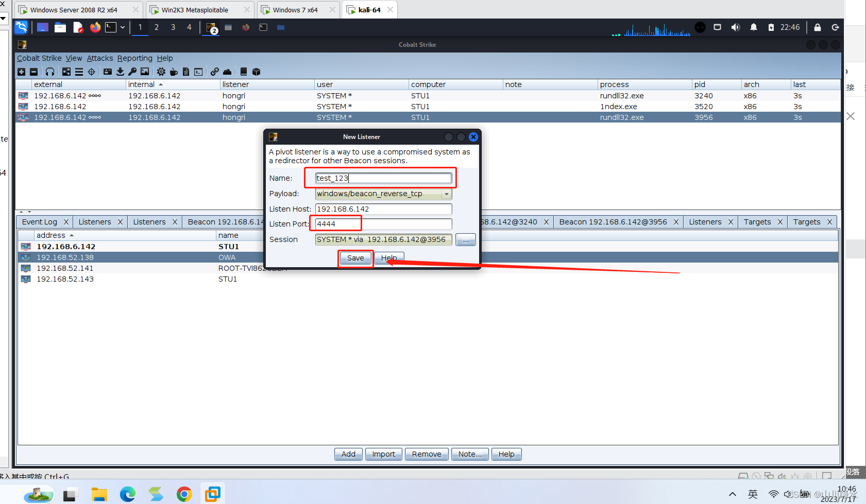The image size is (866, 504).
Task: Click the 22:46 clock in Kali panel
Action: click(x=790, y=27)
